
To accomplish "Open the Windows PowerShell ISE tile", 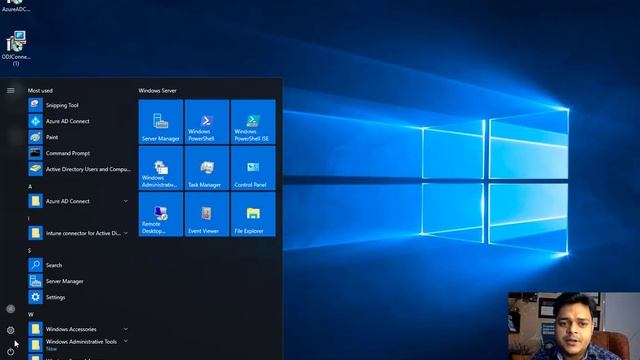I will click(x=253, y=122).
